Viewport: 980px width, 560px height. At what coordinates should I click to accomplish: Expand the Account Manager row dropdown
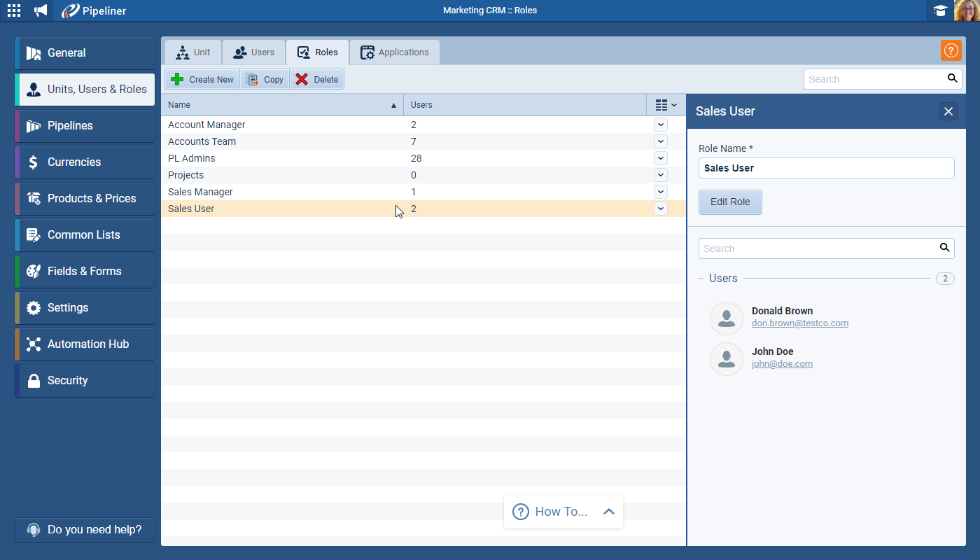660,125
